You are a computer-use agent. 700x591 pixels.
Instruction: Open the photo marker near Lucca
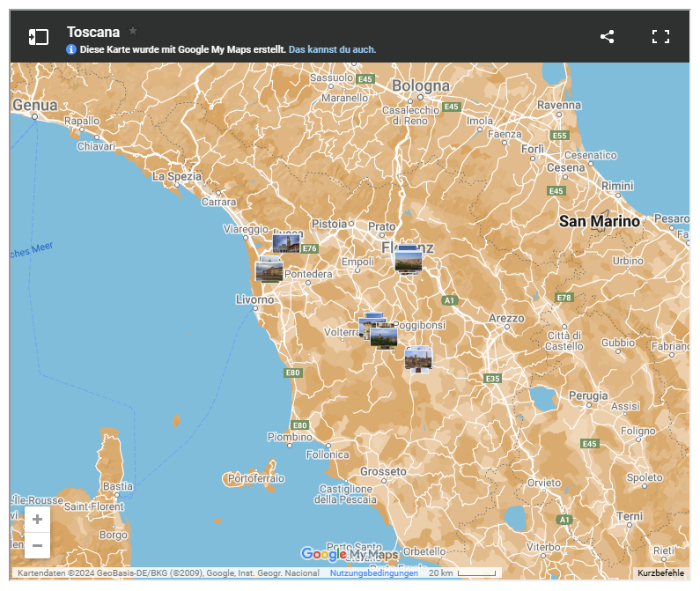point(286,243)
